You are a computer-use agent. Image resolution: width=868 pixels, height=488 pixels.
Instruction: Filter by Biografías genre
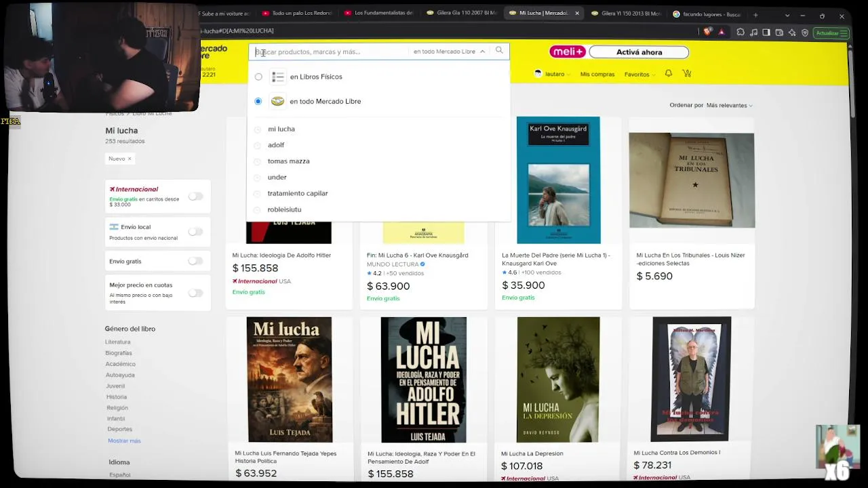coord(119,353)
